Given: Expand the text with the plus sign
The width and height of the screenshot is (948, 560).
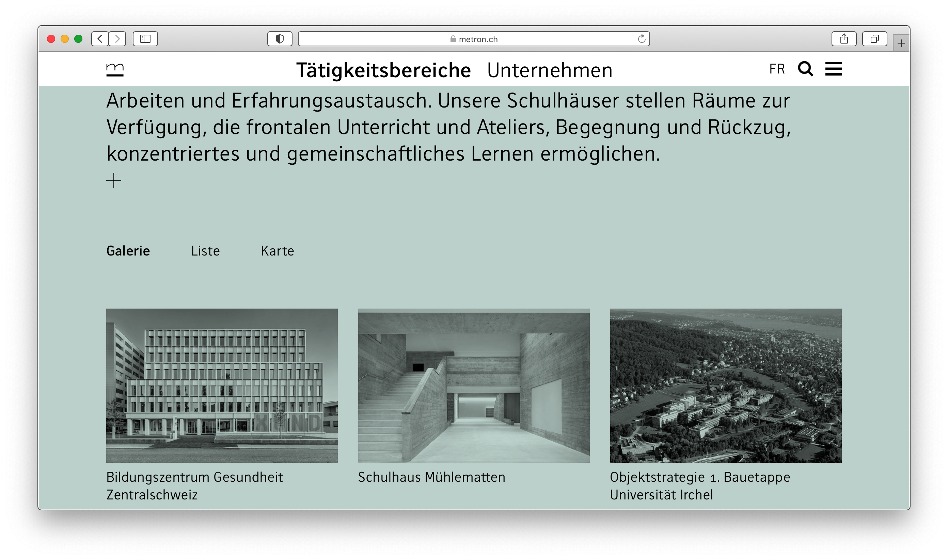Looking at the screenshot, I should 114,180.
